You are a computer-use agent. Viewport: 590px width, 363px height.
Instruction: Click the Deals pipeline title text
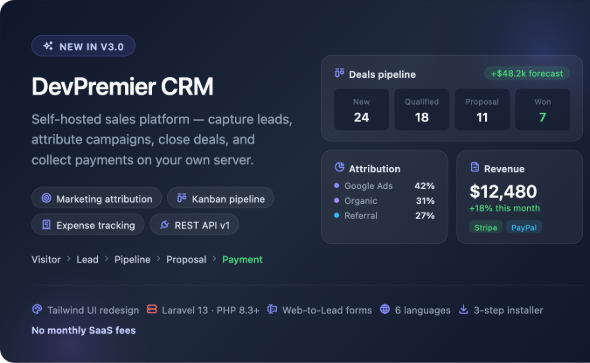pos(382,74)
